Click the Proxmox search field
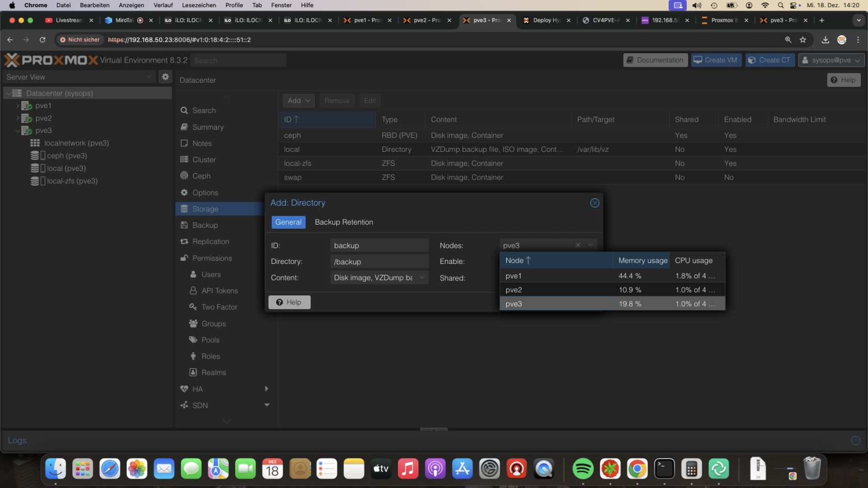868x488 pixels. (x=238, y=60)
